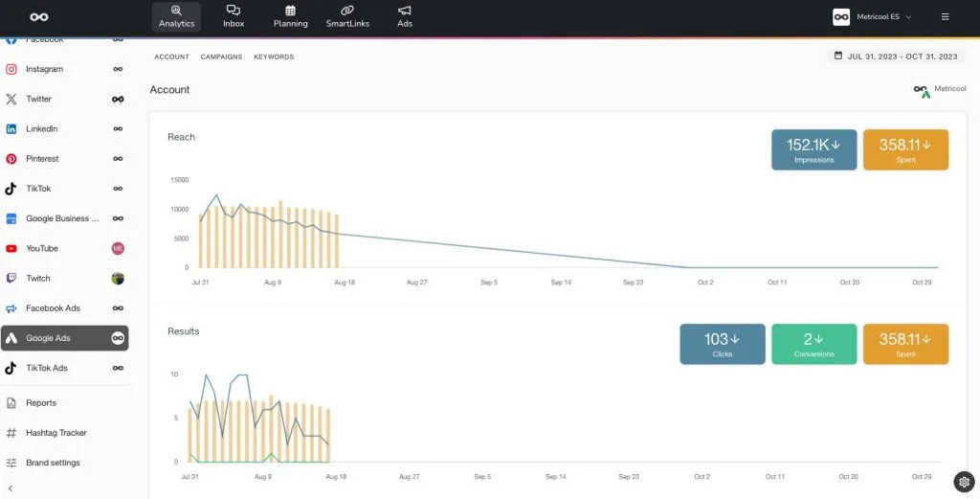The width and height of the screenshot is (980, 499).
Task: Switch to the Campaigns tab
Action: click(x=221, y=57)
